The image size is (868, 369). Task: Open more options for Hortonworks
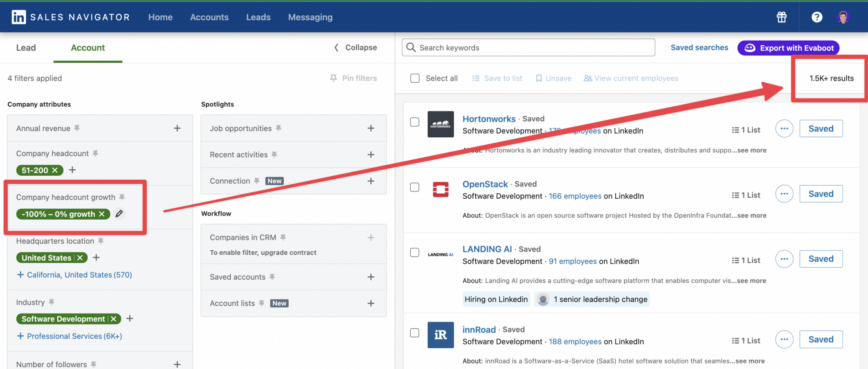click(x=784, y=128)
